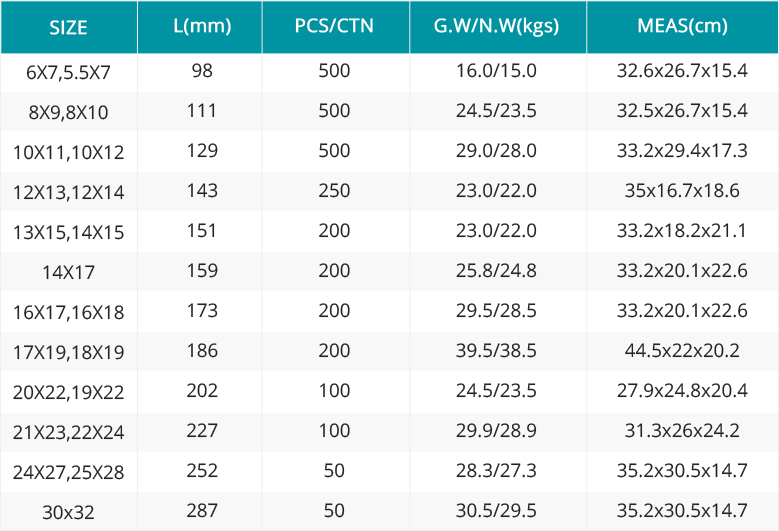
Task: Click weight cell 29.5/28.5
Action: pos(496,311)
